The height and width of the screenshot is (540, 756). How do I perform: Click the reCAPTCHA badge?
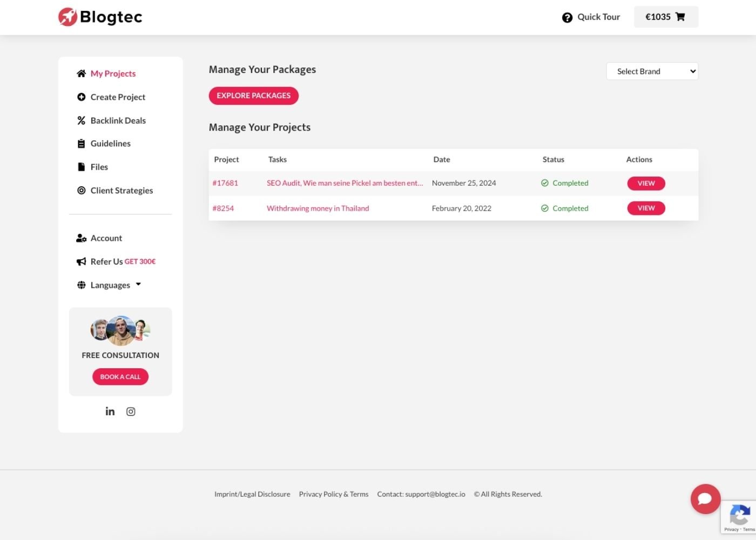point(738,517)
